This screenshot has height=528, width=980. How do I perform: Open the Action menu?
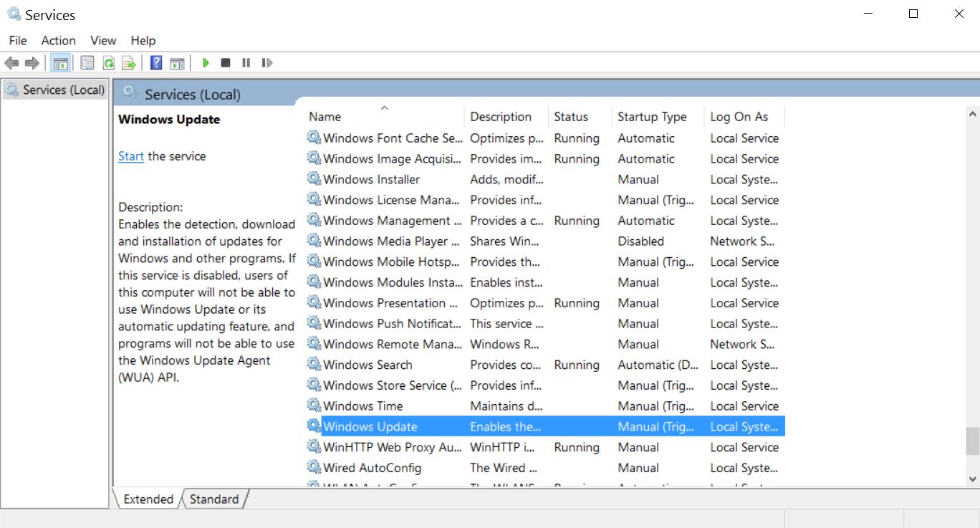(x=59, y=41)
